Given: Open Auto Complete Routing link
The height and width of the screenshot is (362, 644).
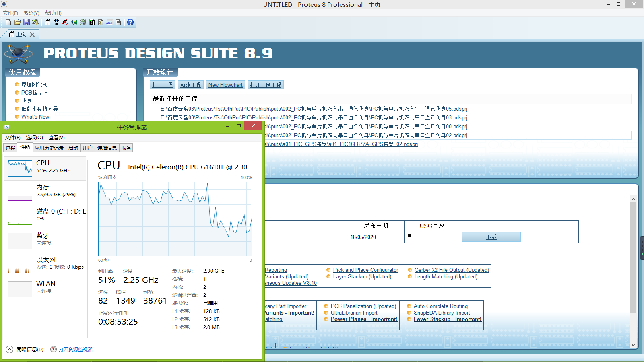Looking at the screenshot, I should [441, 306].
